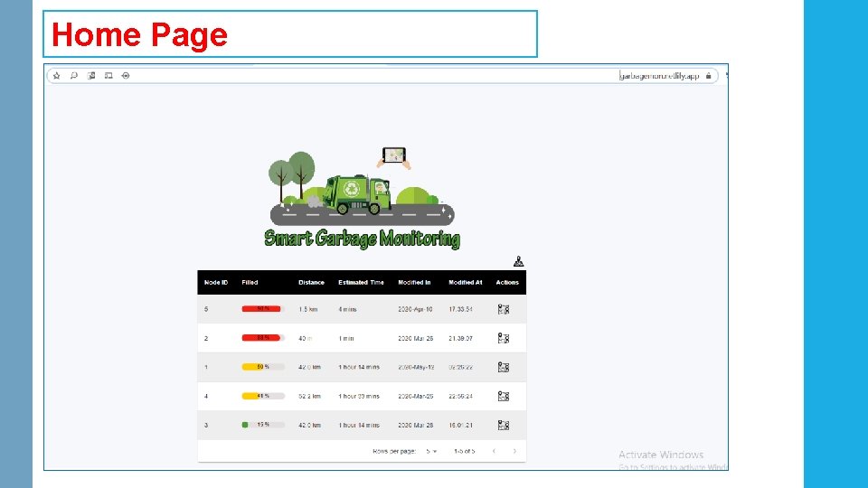Sort by Node ID column header
This screenshot has height=488, width=868.
click(x=216, y=282)
